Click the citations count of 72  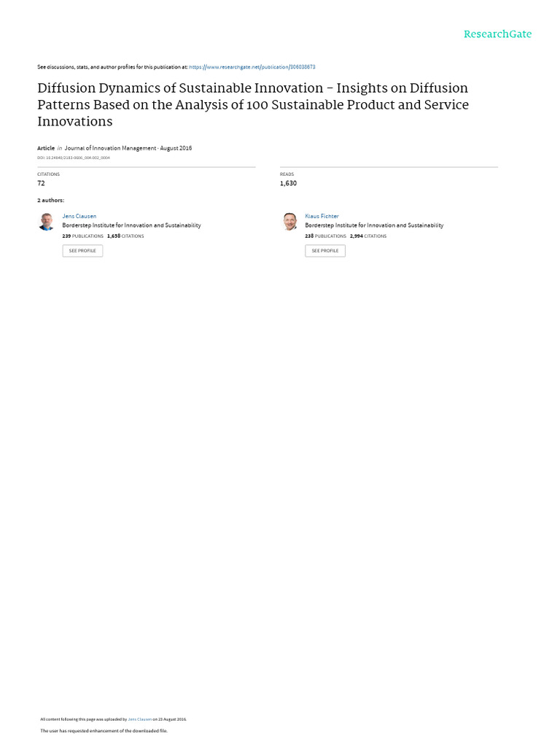pyautogui.click(x=41, y=183)
